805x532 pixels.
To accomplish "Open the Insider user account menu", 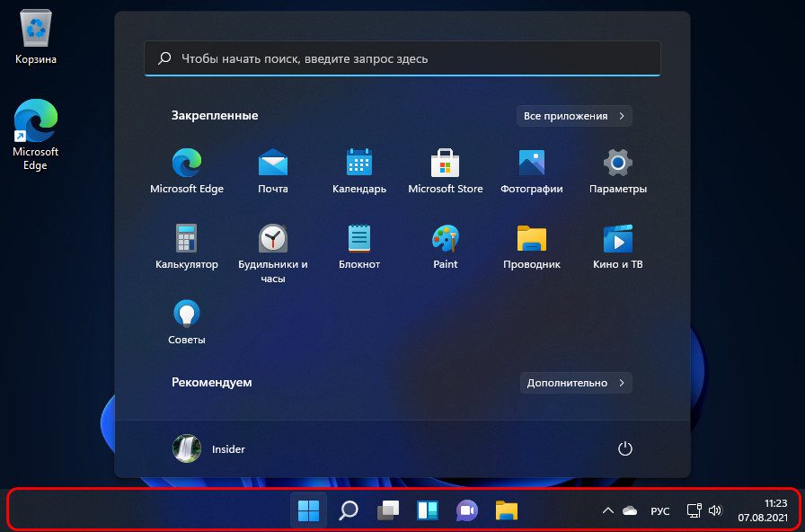I will [209, 448].
